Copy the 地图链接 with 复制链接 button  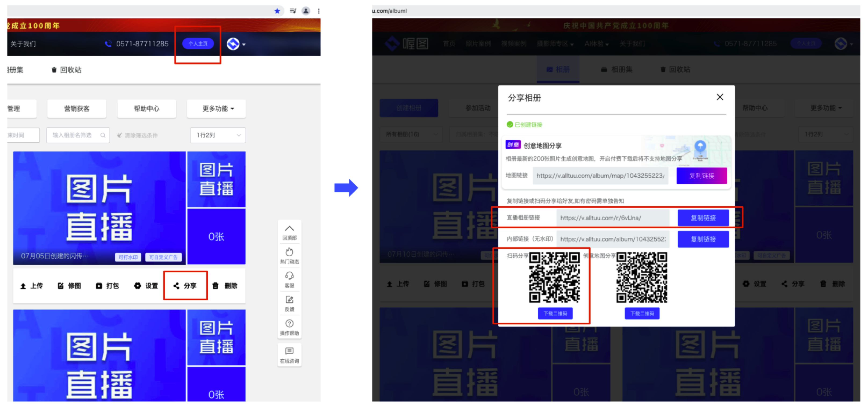702,175
